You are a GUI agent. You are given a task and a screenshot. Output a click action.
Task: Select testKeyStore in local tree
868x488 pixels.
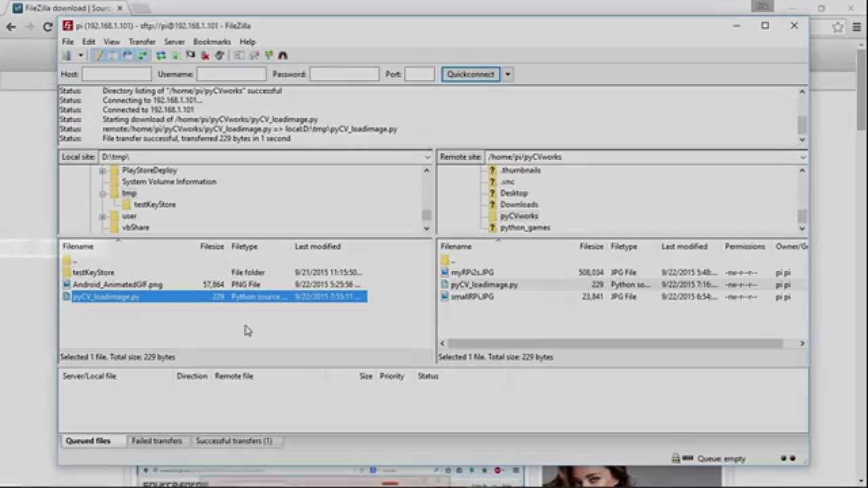click(x=155, y=204)
